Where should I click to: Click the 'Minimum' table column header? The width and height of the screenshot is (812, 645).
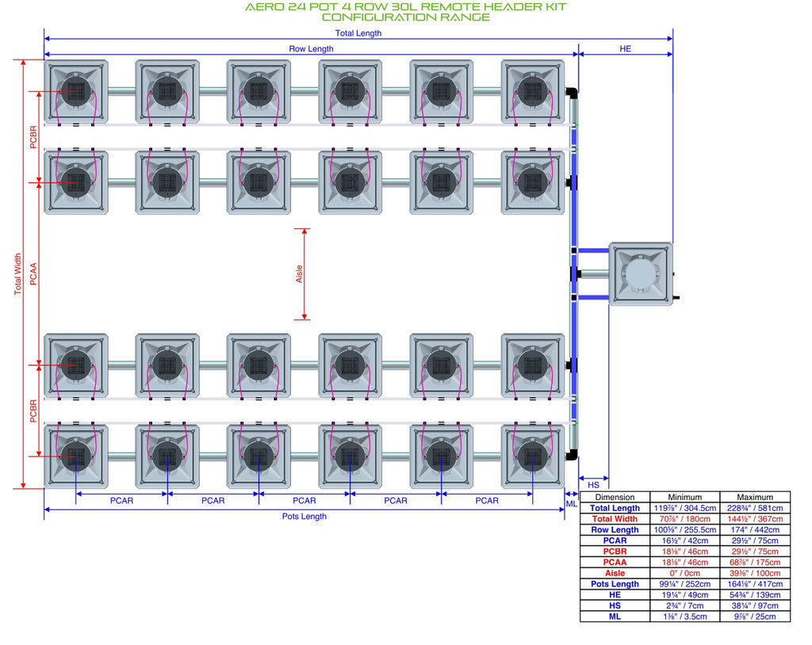[684, 497]
